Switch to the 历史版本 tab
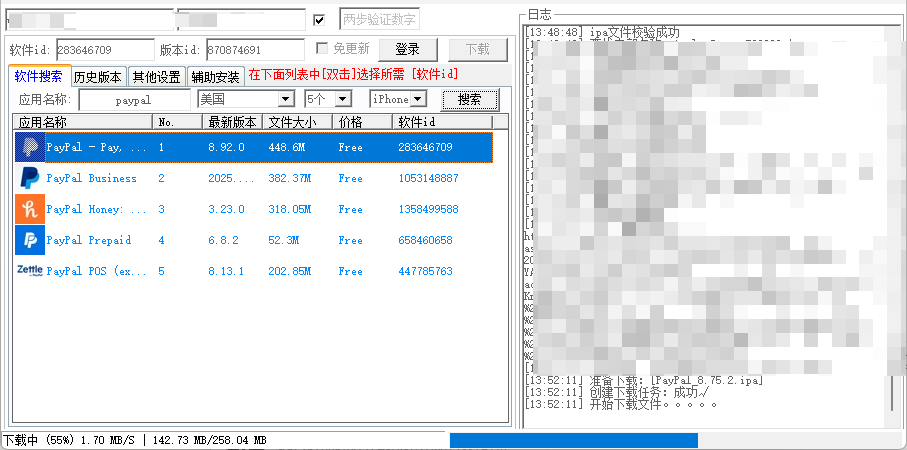The image size is (907, 450). [98, 76]
